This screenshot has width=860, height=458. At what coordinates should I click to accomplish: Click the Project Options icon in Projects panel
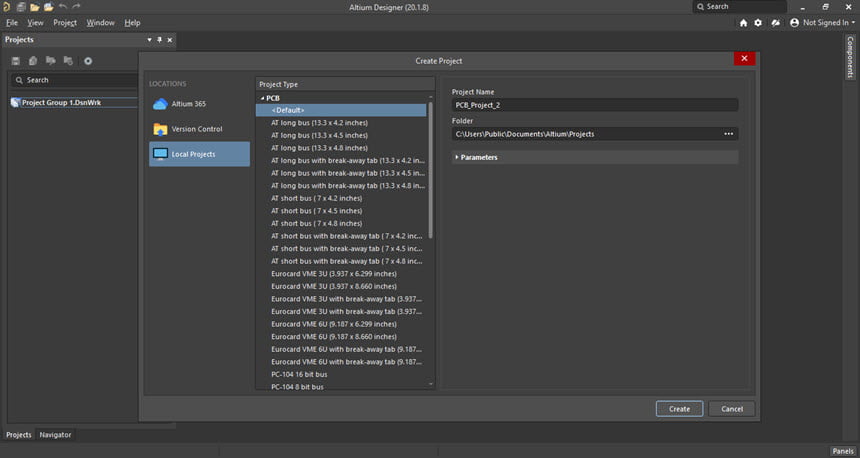coord(68,61)
